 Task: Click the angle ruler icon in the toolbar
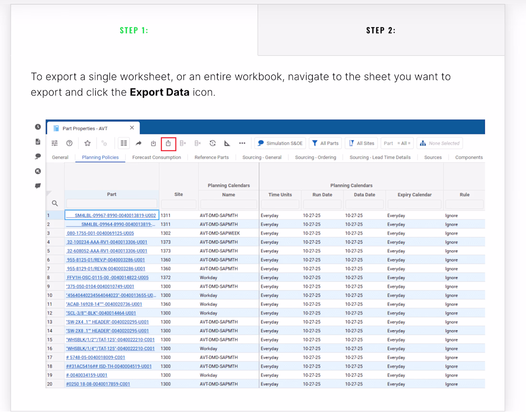coord(227,143)
